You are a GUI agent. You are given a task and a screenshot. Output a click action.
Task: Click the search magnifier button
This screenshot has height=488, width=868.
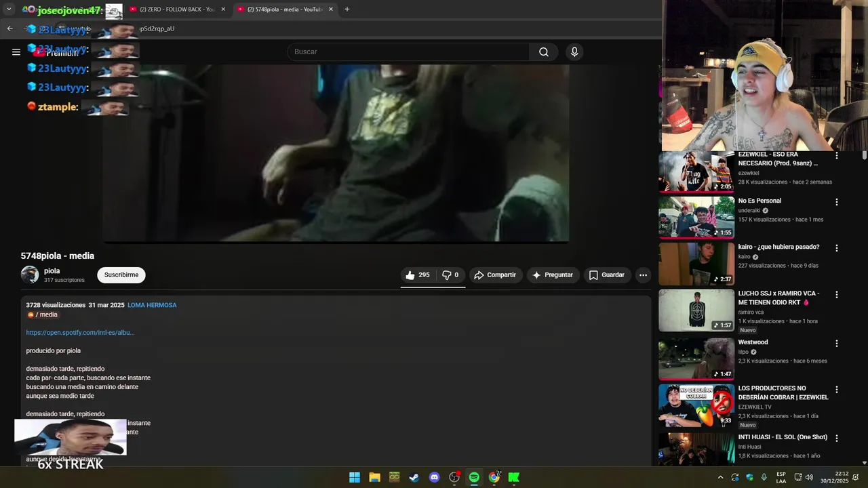pos(544,52)
